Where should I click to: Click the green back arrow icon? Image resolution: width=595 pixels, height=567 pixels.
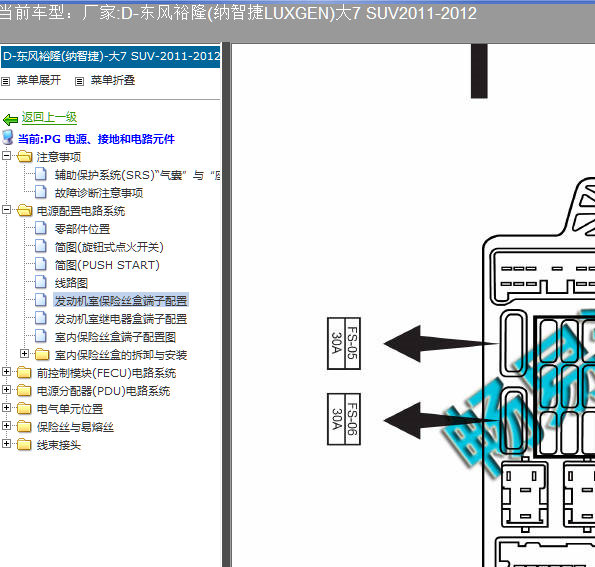tap(10, 120)
